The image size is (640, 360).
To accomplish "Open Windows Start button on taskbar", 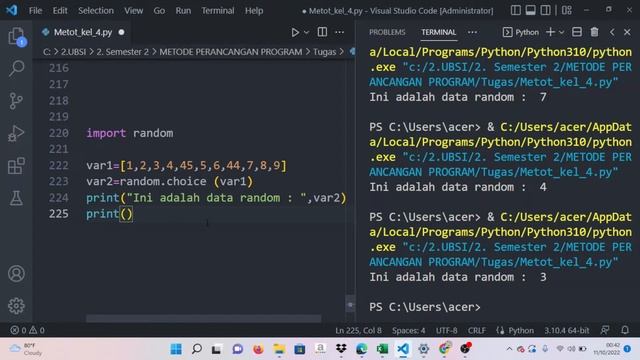I will tap(176, 349).
